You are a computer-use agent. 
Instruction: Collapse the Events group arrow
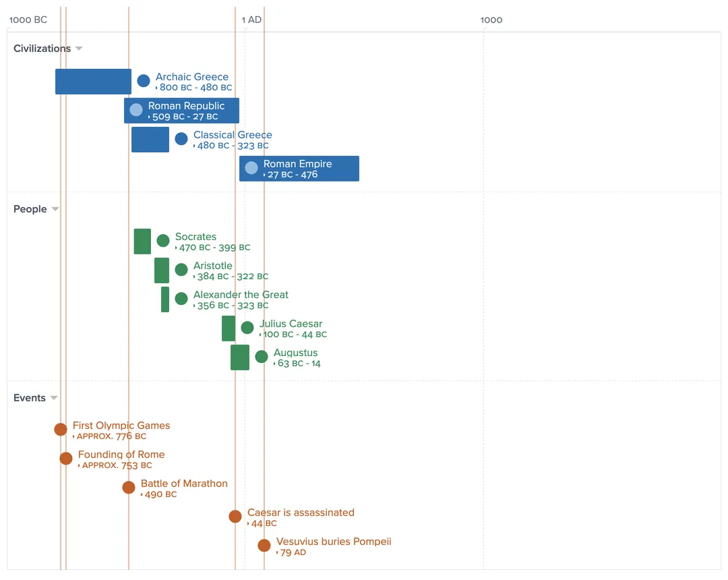coord(54,398)
